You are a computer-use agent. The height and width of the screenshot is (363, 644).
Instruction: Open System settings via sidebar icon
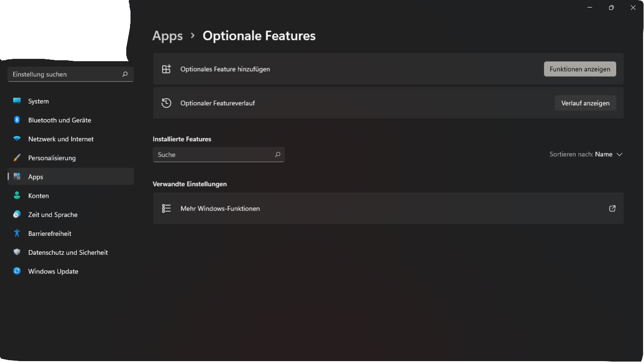pos(17,101)
